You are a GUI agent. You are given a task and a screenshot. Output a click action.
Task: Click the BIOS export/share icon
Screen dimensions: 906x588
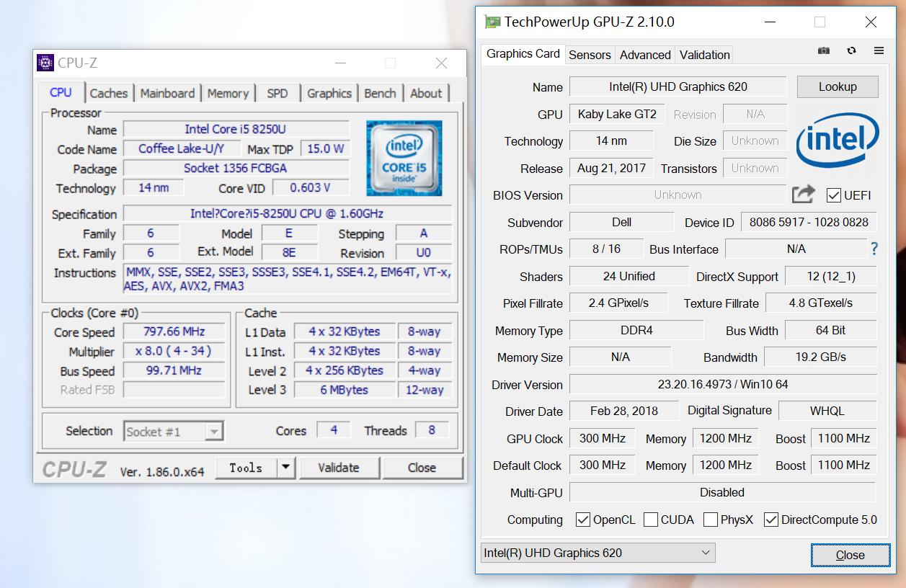point(803,194)
